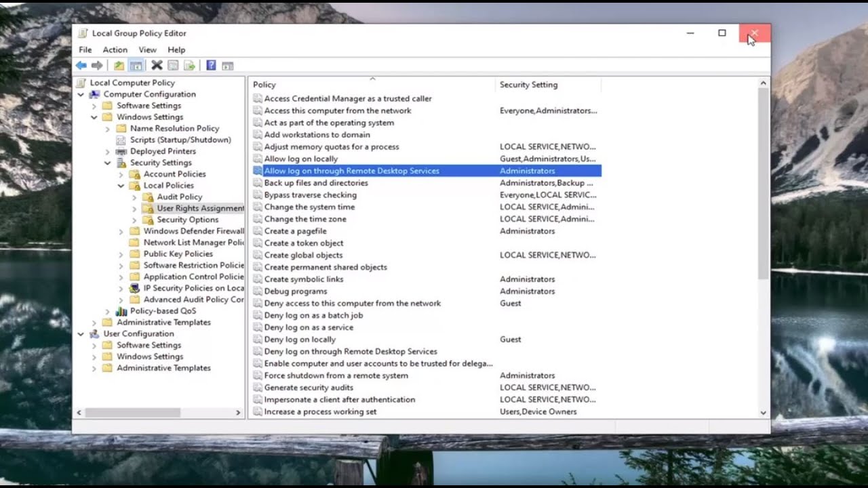The width and height of the screenshot is (868, 488).
Task: Click the IP Security Policies icon
Action: pyautogui.click(x=135, y=288)
